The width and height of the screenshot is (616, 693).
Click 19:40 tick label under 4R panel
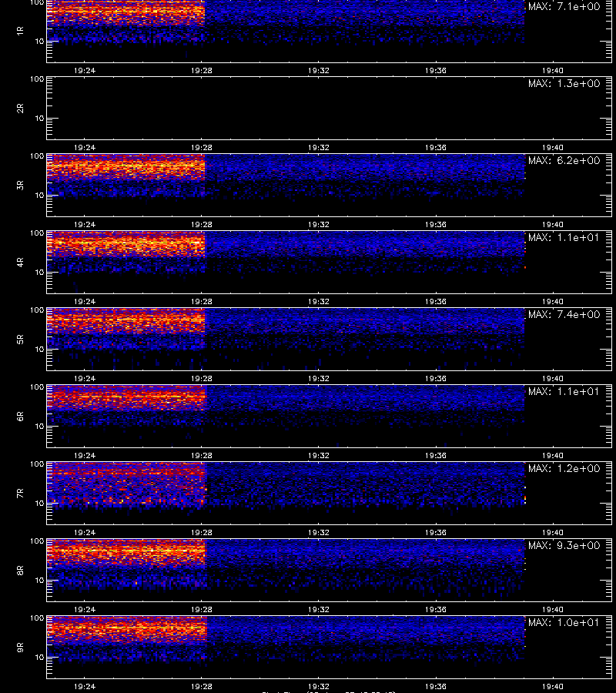pyautogui.click(x=552, y=301)
